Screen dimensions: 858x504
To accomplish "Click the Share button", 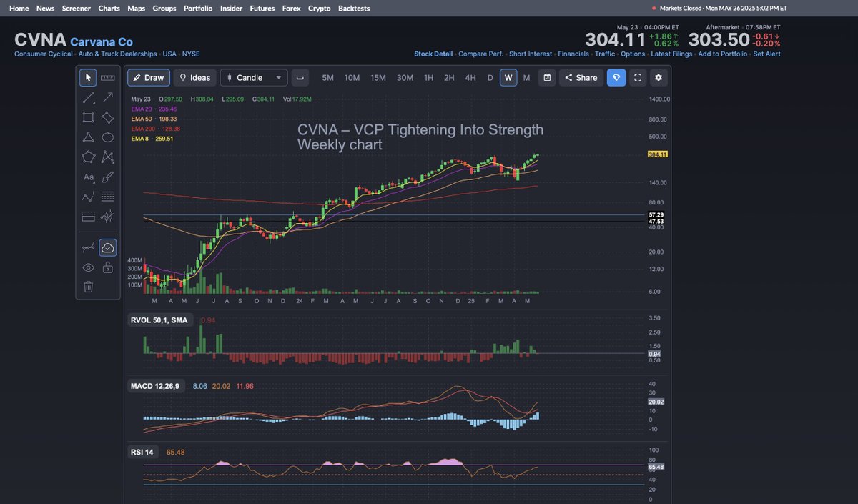I will coord(581,77).
